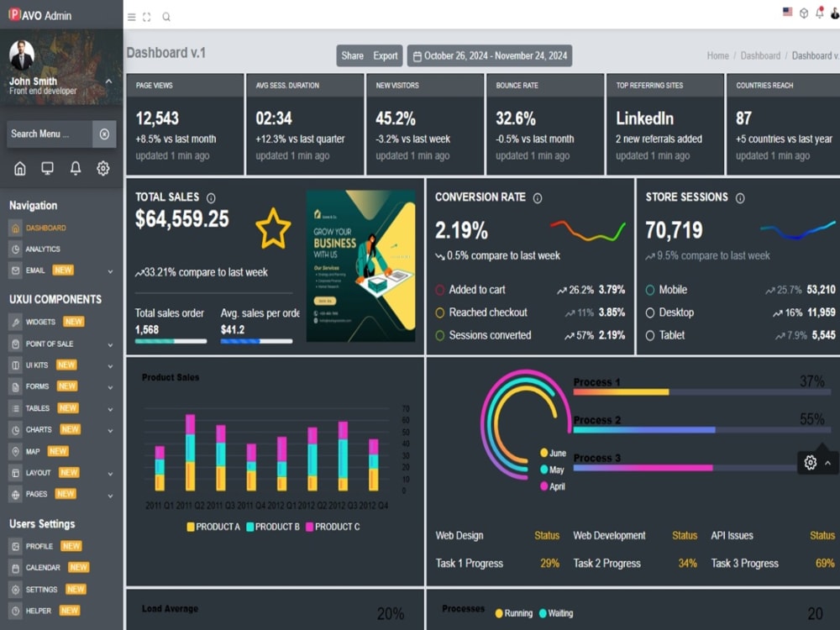Open the floating theme settings gear

click(x=811, y=462)
